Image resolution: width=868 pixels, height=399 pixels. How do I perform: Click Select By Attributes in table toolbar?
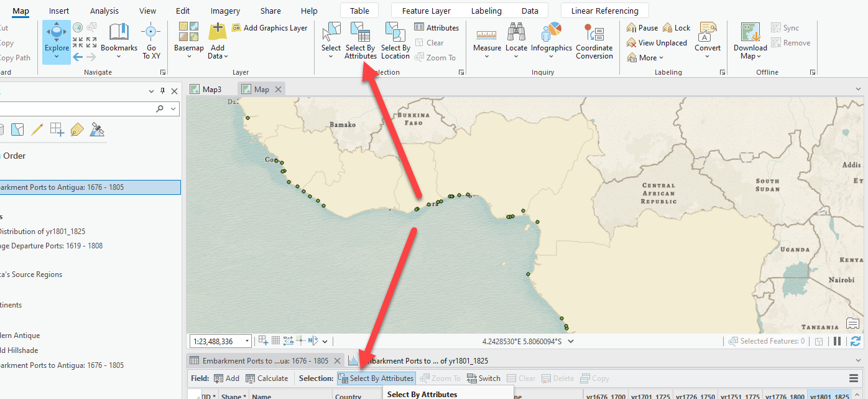pyautogui.click(x=376, y=378)
